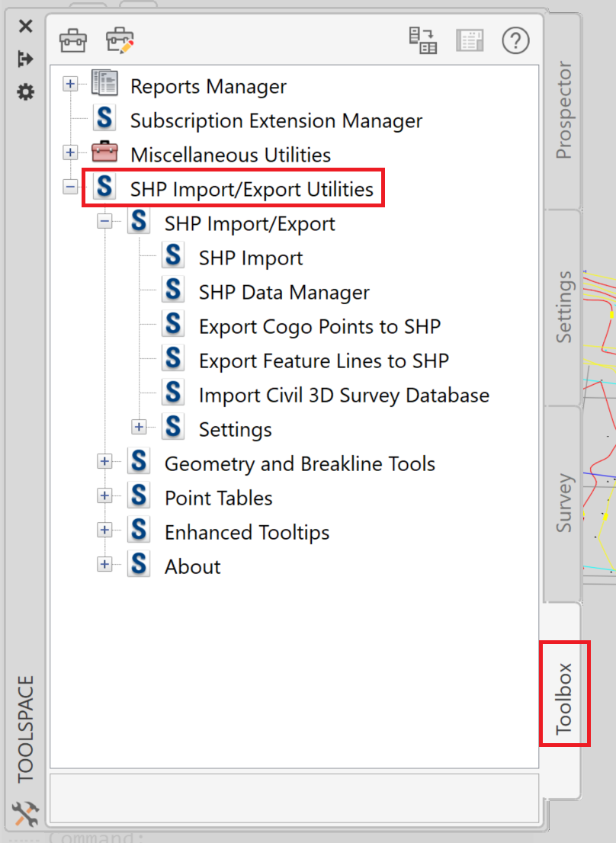The image size is (616, 843).
Task: Select Import Civil 3D Survey Database
Action: tap(344, 396)
